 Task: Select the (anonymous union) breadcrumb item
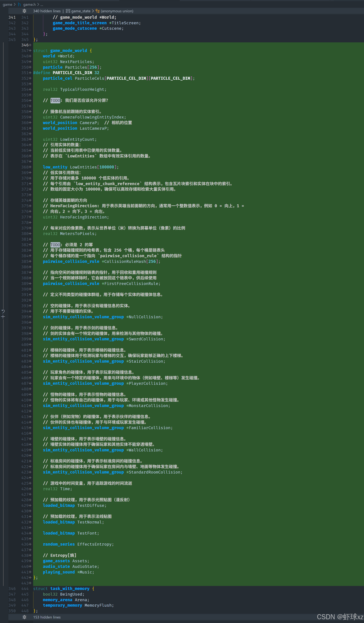(117, 11)
